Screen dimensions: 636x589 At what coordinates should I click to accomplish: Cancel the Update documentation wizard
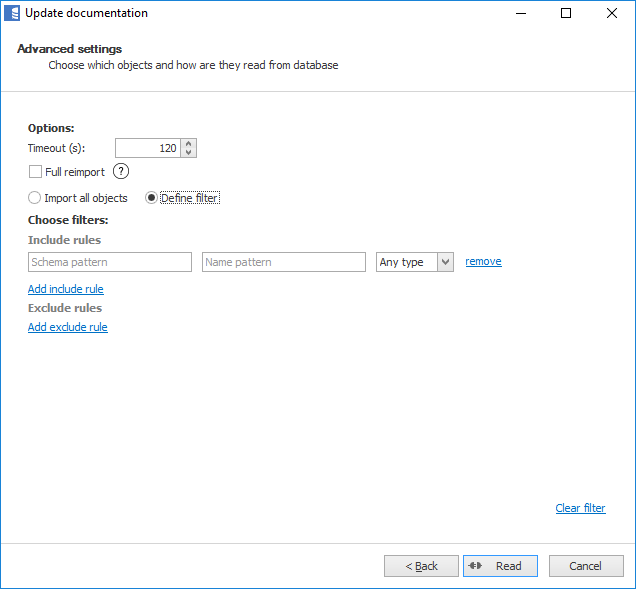click(586, 566)
